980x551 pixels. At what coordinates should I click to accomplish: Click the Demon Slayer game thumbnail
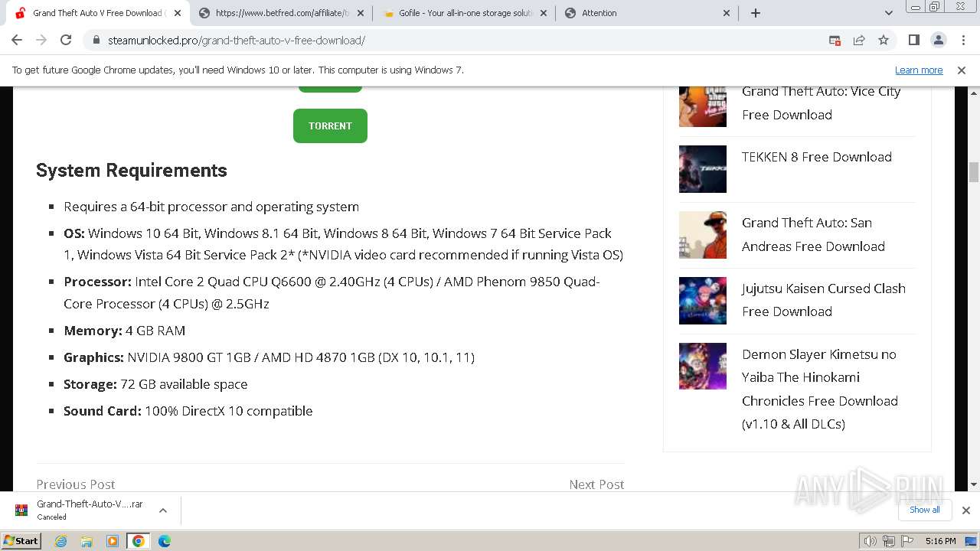coord(703,367)
